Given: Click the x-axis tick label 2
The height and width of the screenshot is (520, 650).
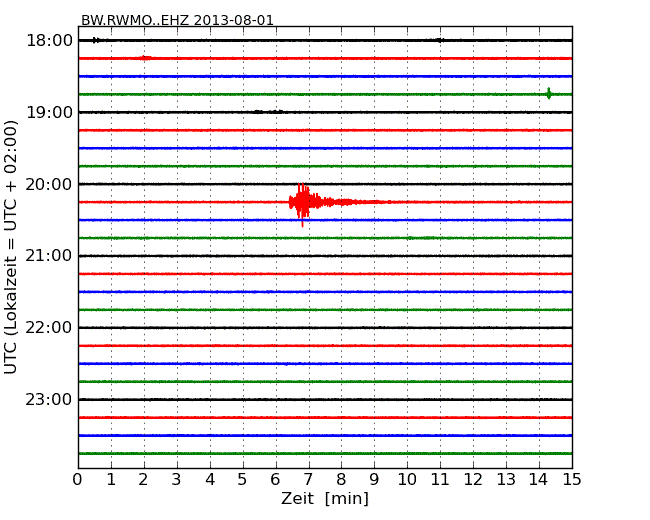Looking at the screenshot, I should (143, 480).
